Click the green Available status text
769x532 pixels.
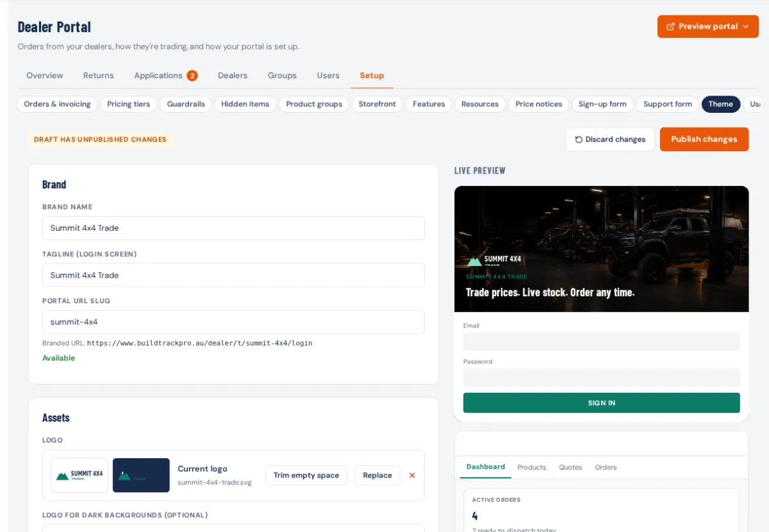(58, 358)
